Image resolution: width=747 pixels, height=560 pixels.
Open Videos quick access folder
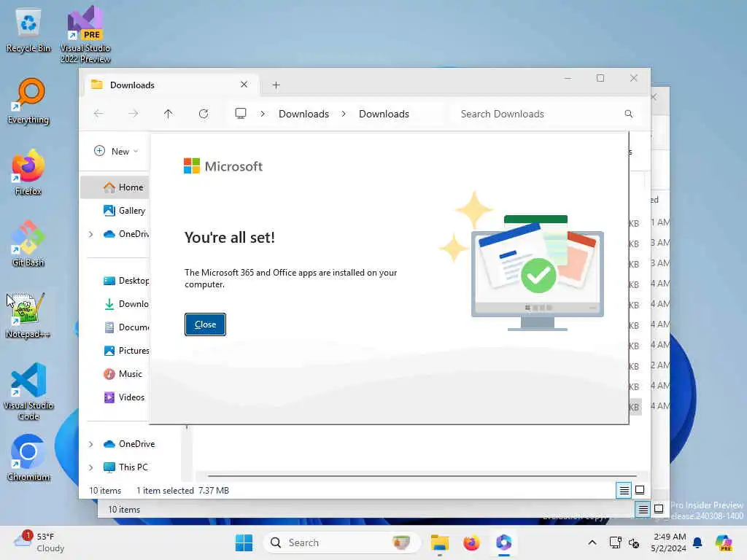(x=124, y=397)
